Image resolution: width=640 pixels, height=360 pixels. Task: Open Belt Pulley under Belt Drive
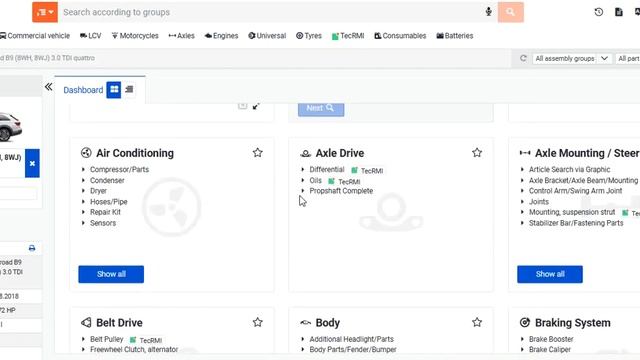coord(107,339)
